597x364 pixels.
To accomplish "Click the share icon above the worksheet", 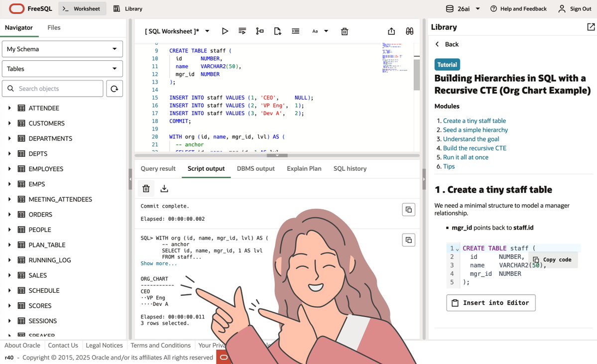I will (x=391, y=31).
